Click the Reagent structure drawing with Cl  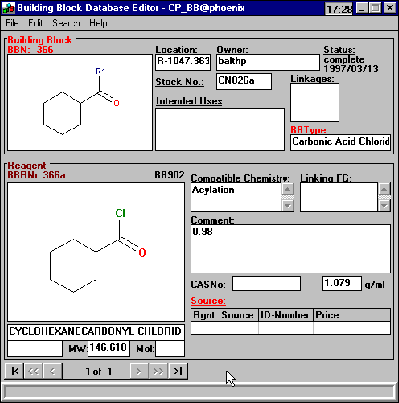point(96,252)
